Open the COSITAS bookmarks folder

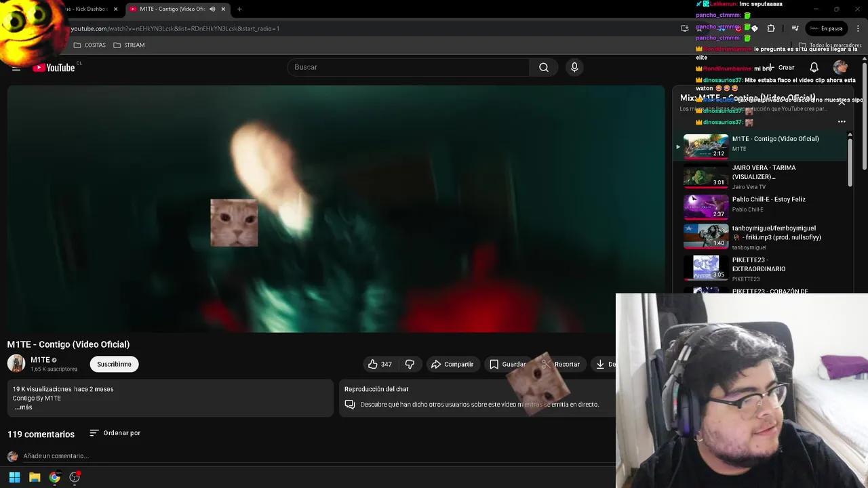(x=90, y=45)
